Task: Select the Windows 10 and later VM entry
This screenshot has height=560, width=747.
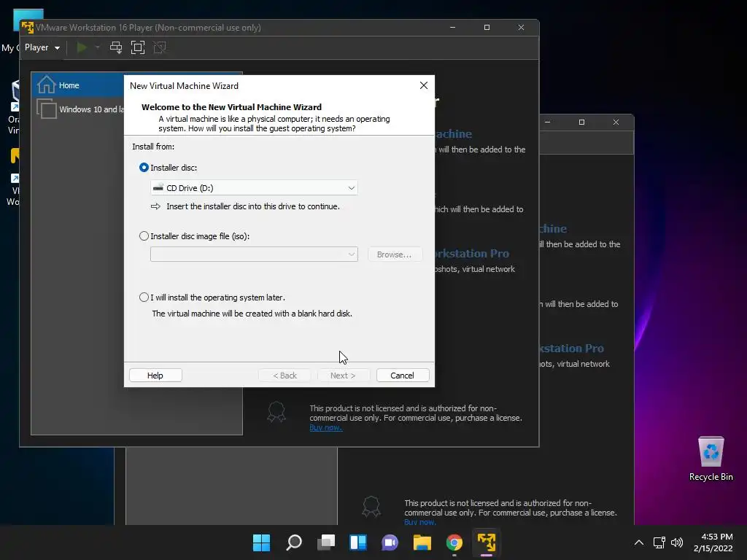Action: pos(80,109)
